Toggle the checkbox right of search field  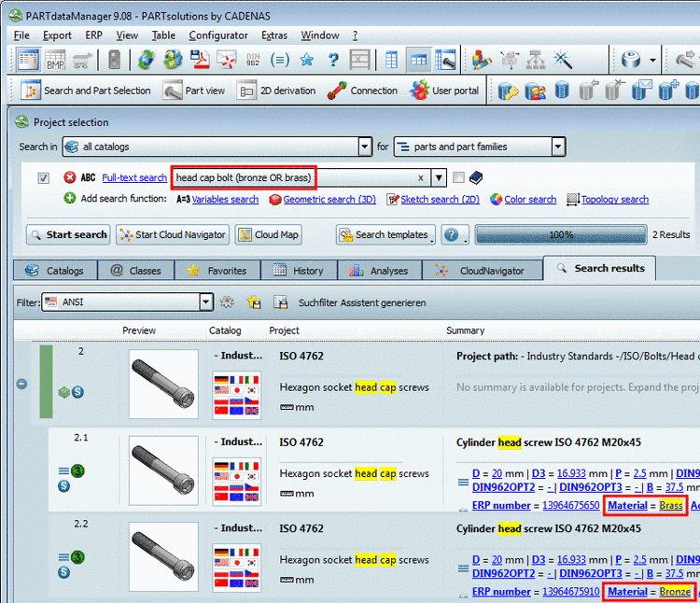point(458,177)
